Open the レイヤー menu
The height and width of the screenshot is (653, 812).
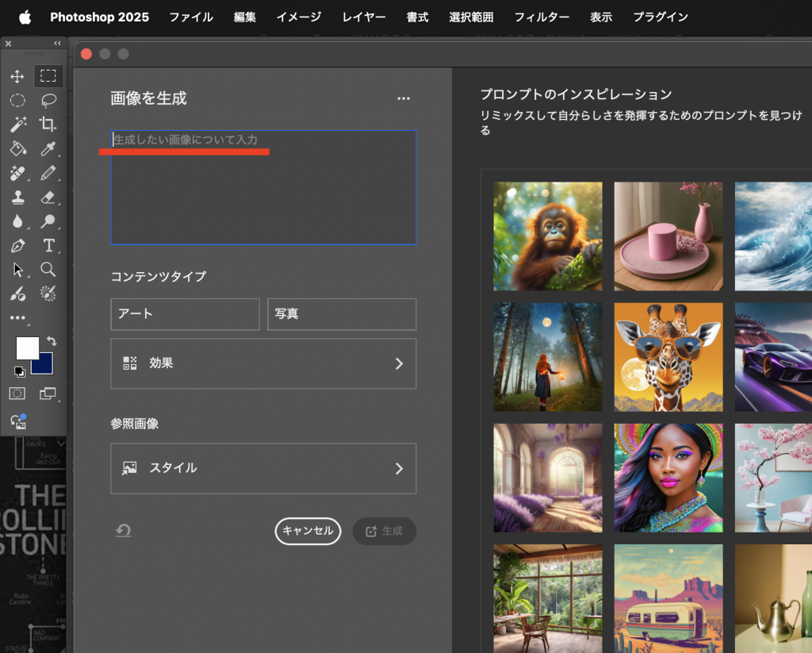point(364,17)
